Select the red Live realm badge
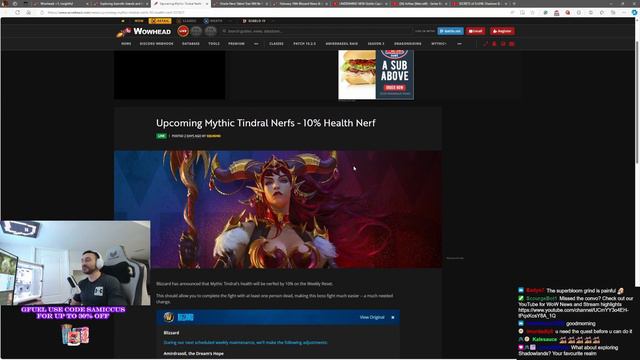 pos(183,31)
